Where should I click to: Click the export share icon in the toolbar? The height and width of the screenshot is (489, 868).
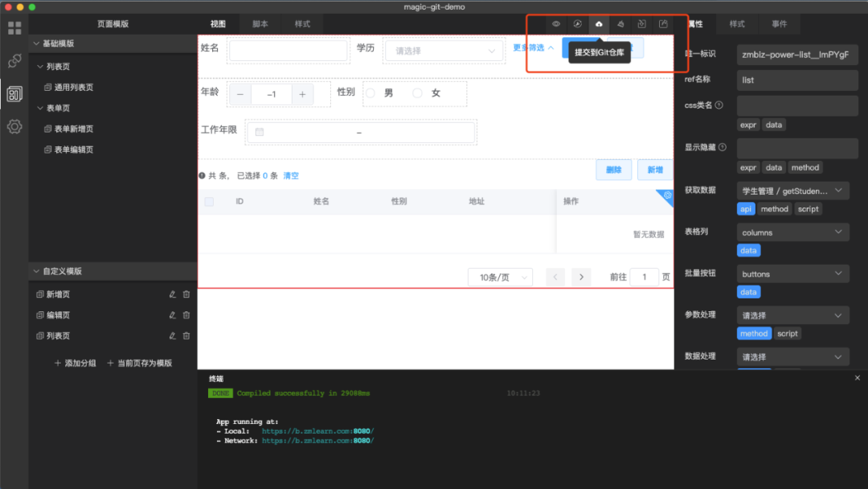(663, 24)
